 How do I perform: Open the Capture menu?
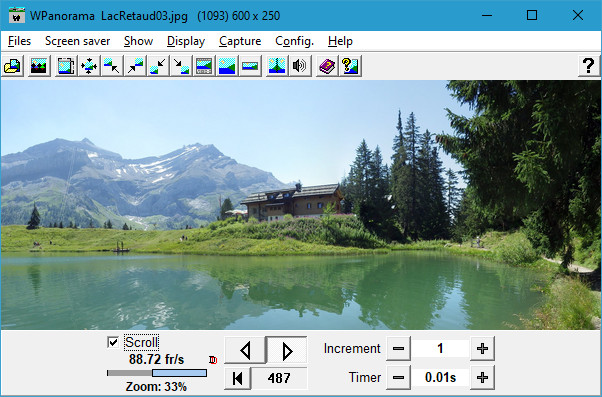(240, 41)
